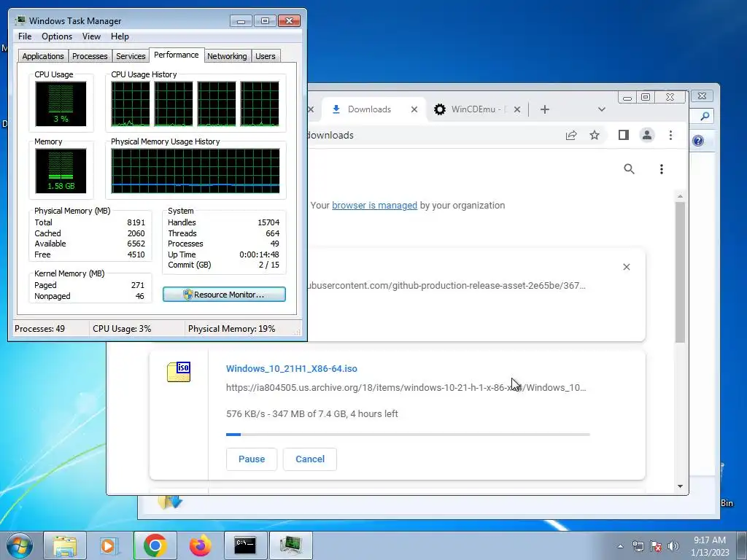Click the ISO download progress bar
747x560 pixels.
[x=408, y=435]
